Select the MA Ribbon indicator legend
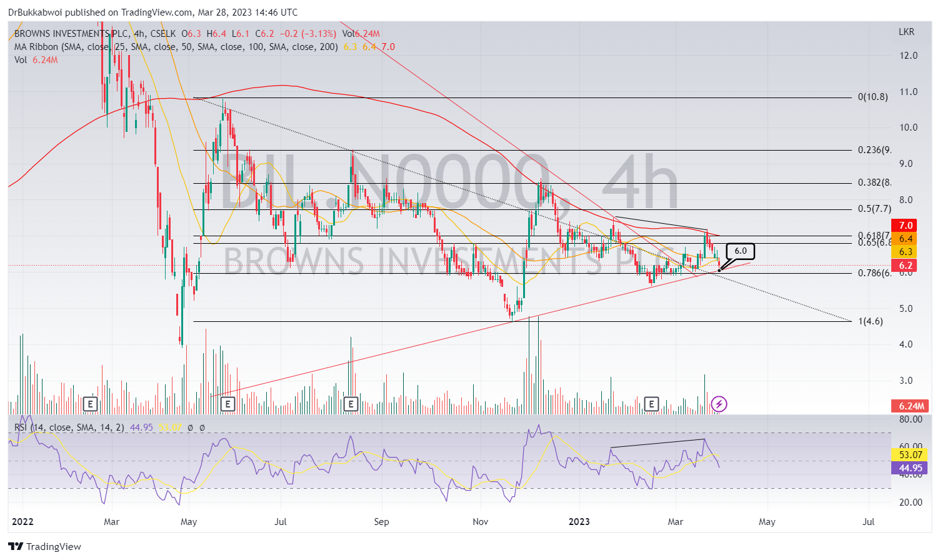The height and width of the screenshot is (560, 940). (x=176, y=47)
